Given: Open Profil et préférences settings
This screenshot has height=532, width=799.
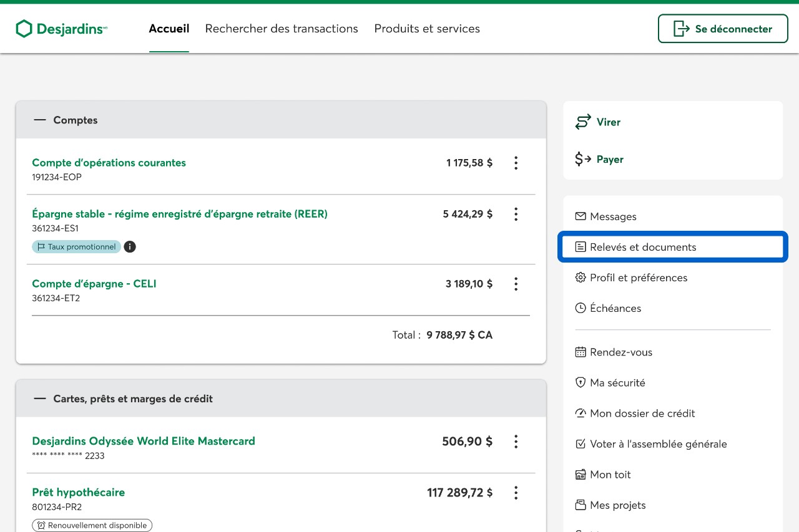Looking at the screenshot, I should click(638, 278).
